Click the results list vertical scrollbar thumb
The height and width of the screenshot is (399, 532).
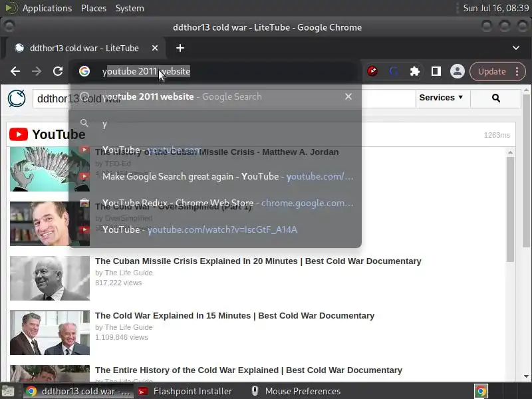510,209
